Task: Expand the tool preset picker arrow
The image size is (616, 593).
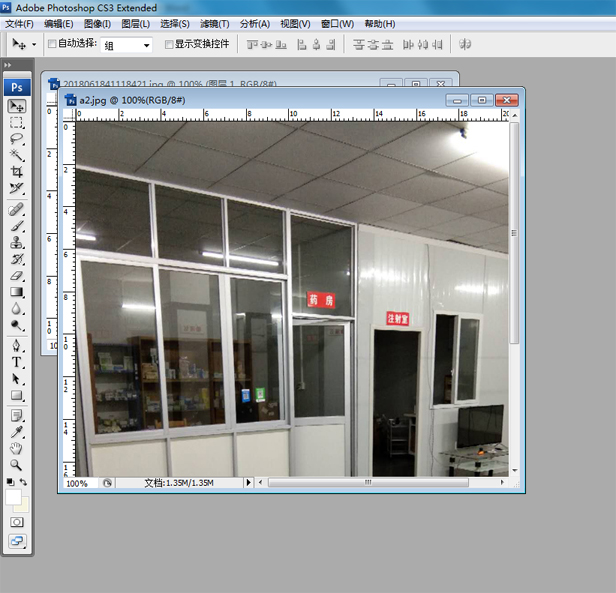Action: click(x=34, y=45)
